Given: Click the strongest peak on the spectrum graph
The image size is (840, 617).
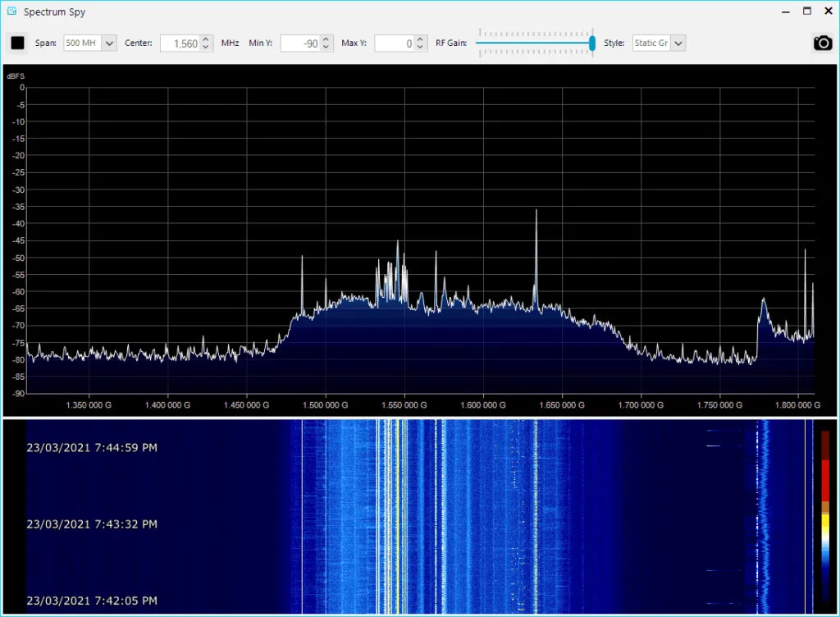Looking at the screenshot, I should (x=536, y=212).
